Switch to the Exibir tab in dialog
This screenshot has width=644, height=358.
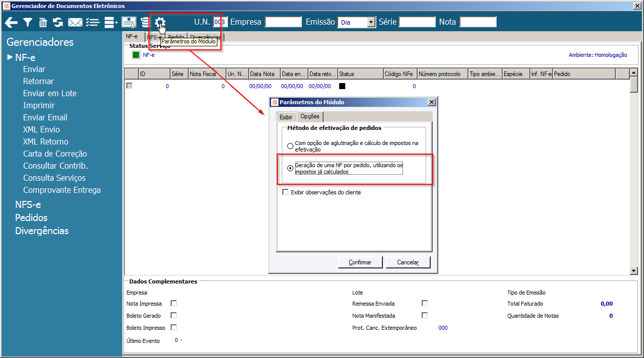(286, 117)
